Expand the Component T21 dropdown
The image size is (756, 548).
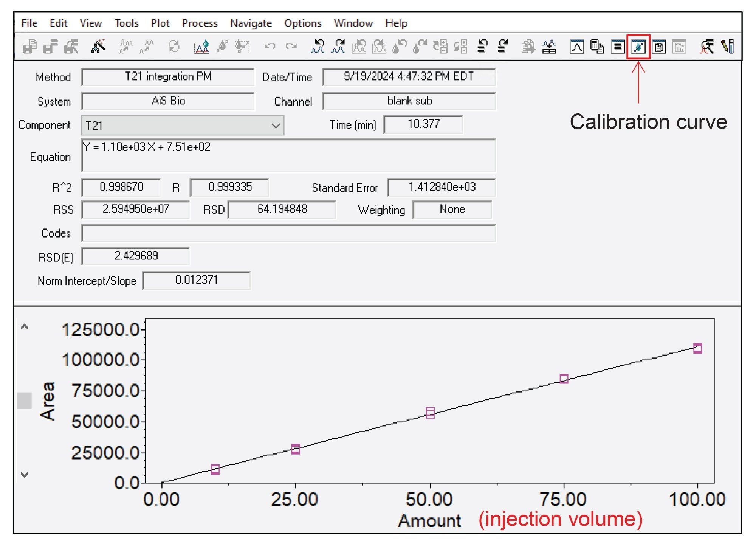276,126
